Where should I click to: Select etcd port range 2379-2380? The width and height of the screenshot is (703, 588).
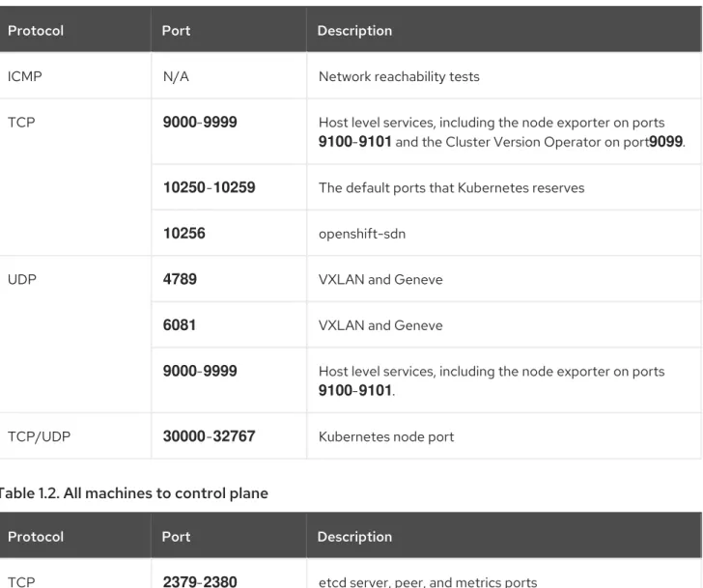pyautogui.click(x=200, y=582)
